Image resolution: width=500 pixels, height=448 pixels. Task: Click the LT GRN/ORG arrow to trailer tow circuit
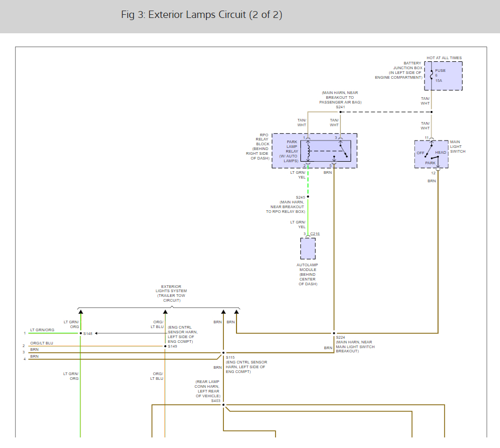pyautogui.click(x=80, y=312)
